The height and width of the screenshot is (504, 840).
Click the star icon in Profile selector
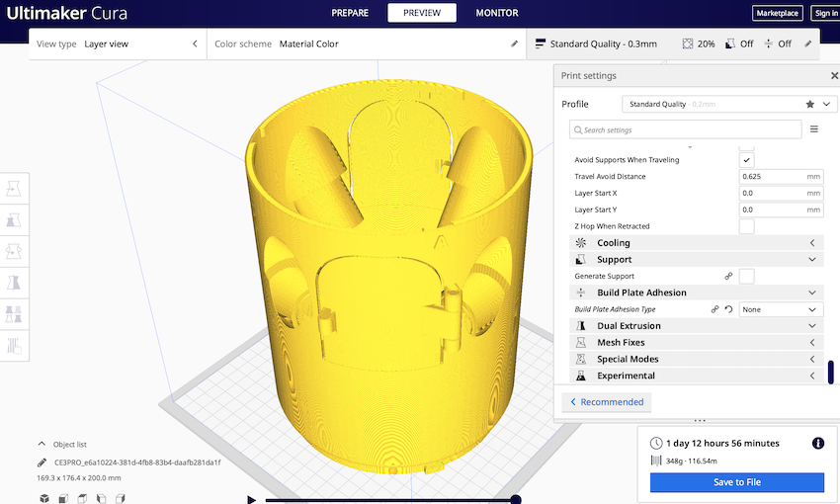[x=810, y=104]
